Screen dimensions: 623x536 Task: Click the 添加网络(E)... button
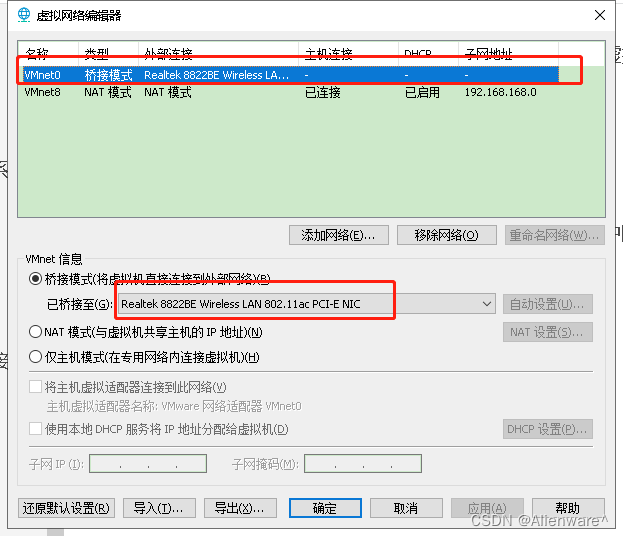pyautogui.click(x=339, y=235)
